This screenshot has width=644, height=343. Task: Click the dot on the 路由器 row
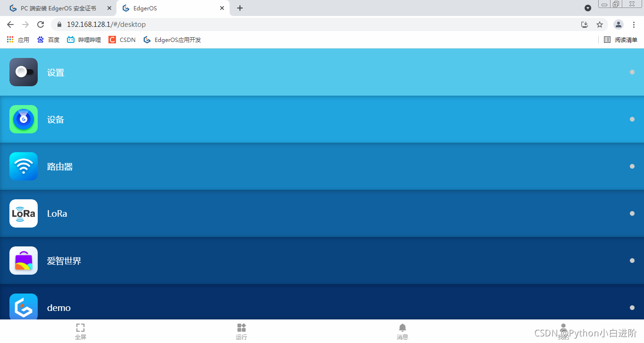pyautogui.click(x=632, y=166)
